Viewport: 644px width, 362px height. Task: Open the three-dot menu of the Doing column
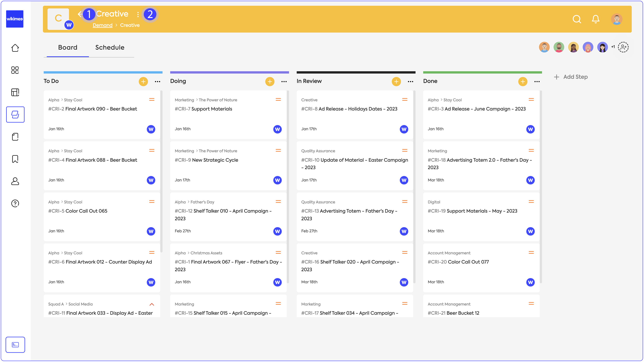pyautogui.click(x=284, y=81)
